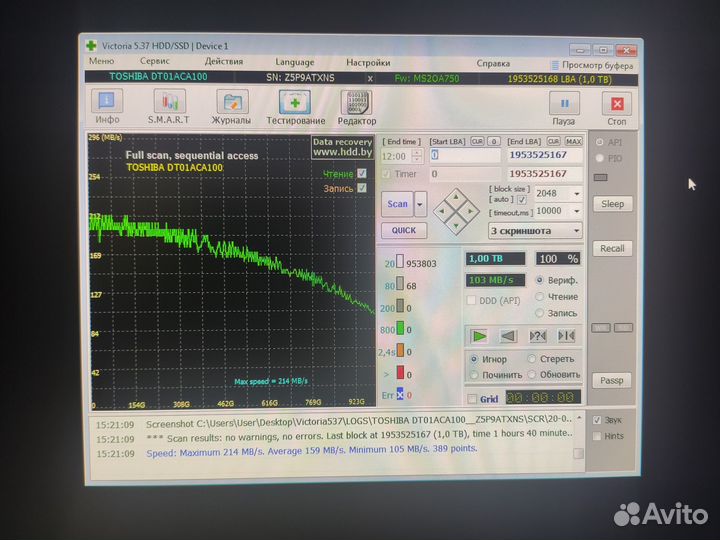Enable the Grid checkbox
The height and width of the screenshot is (540, 720).
pos(472,399)
